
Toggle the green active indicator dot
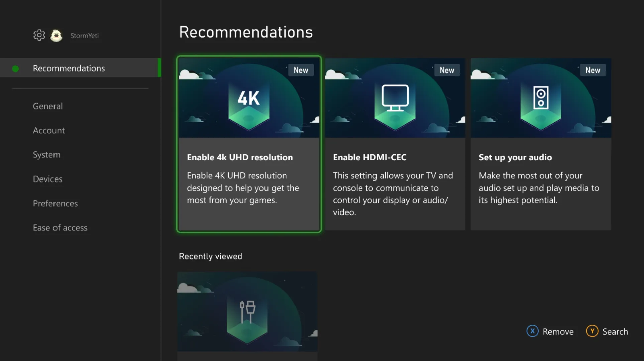pos(16,68)
